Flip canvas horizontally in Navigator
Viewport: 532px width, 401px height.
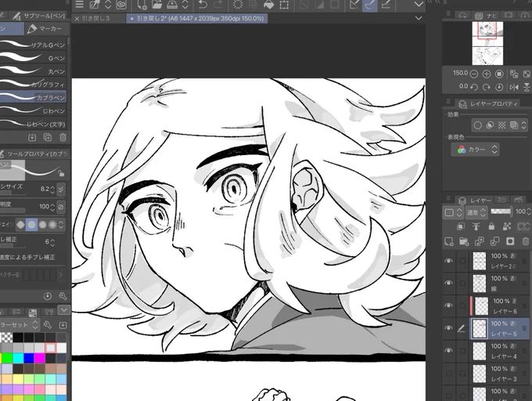click(x=514, y=87)
